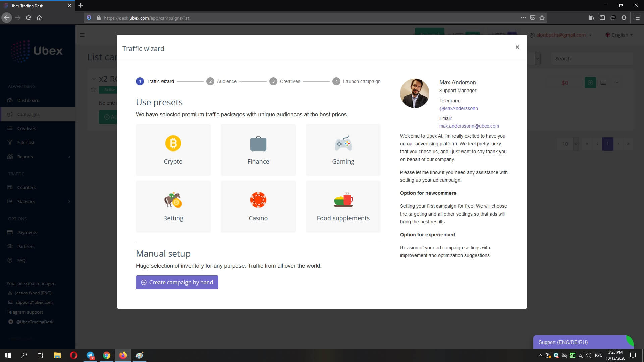Open FAQ in the sidebar
644x362 pixels.
point(38,260)
